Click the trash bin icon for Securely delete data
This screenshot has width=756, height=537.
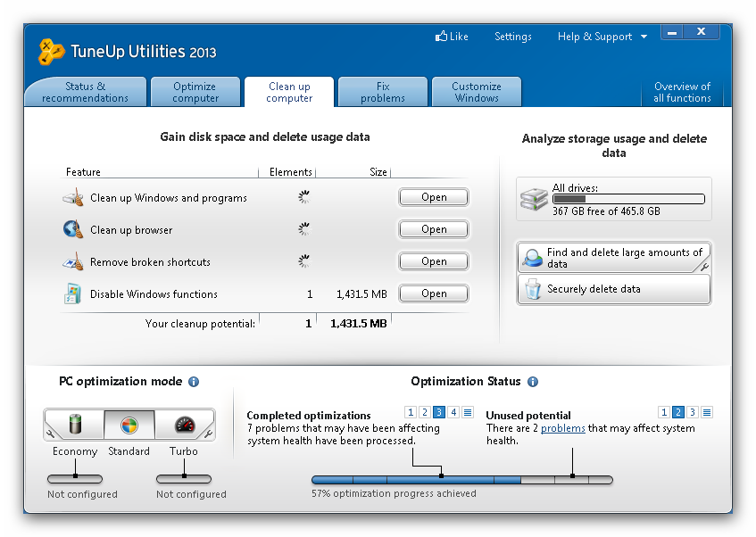[533, 289]
